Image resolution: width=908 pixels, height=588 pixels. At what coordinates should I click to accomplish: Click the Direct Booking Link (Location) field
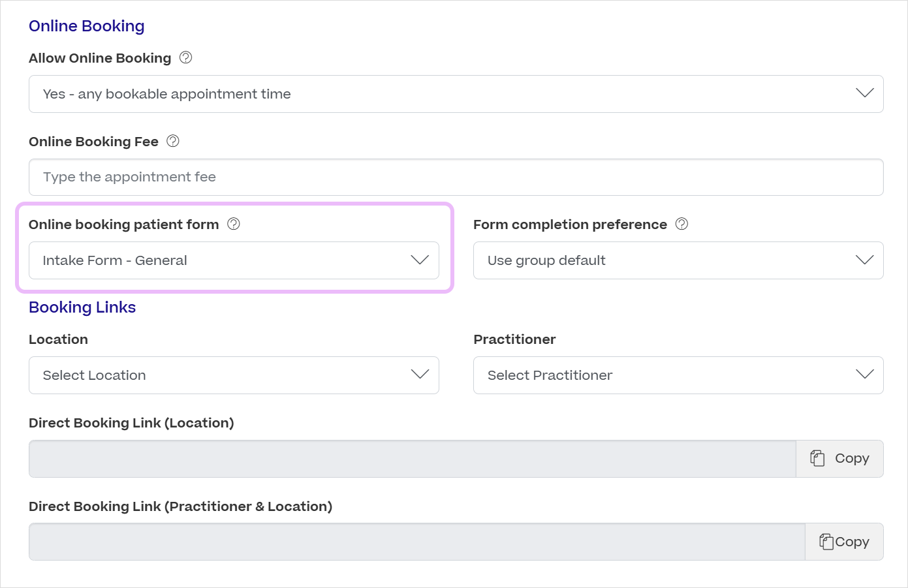[411, 458]
